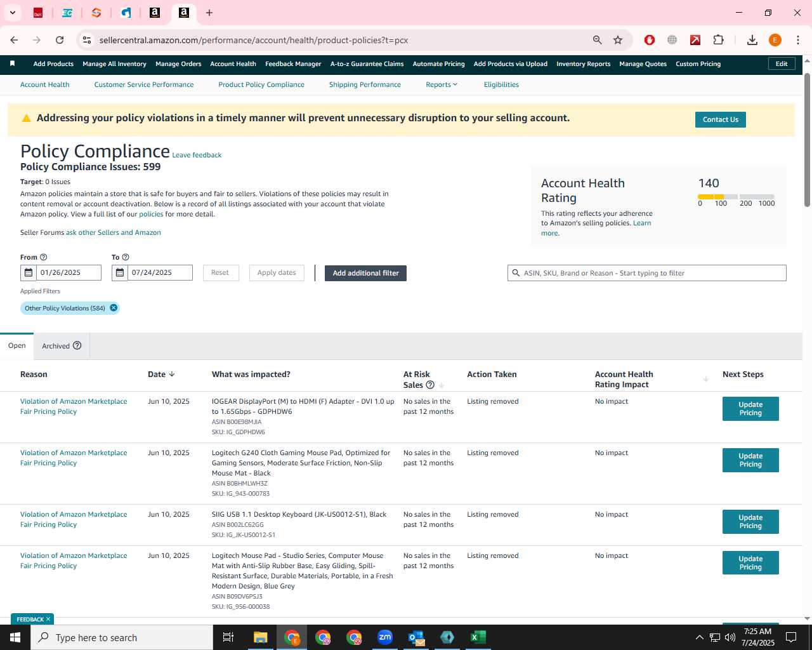Click the Edit button in navigation bar
This screenshot has width=812, height=650.
click(782, 63)
